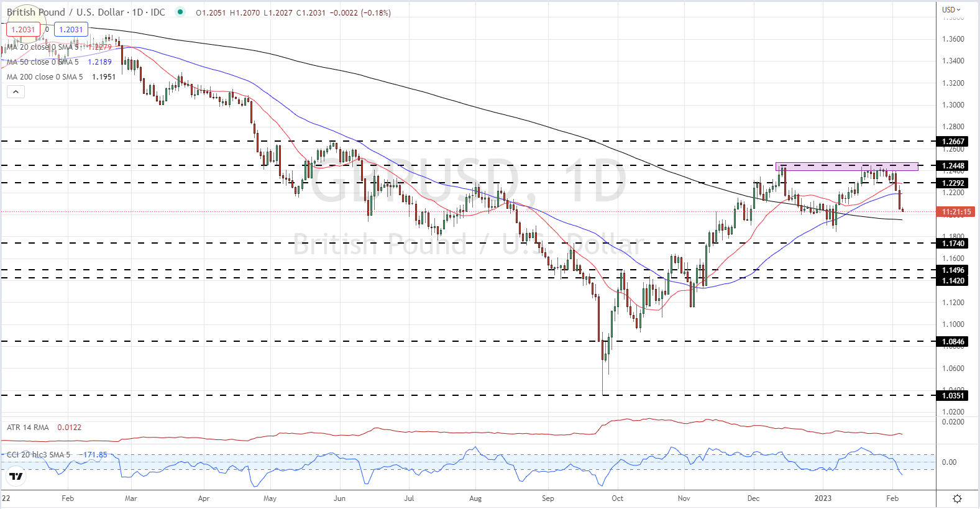Click the Apr label on time axis

pos(203,498)
